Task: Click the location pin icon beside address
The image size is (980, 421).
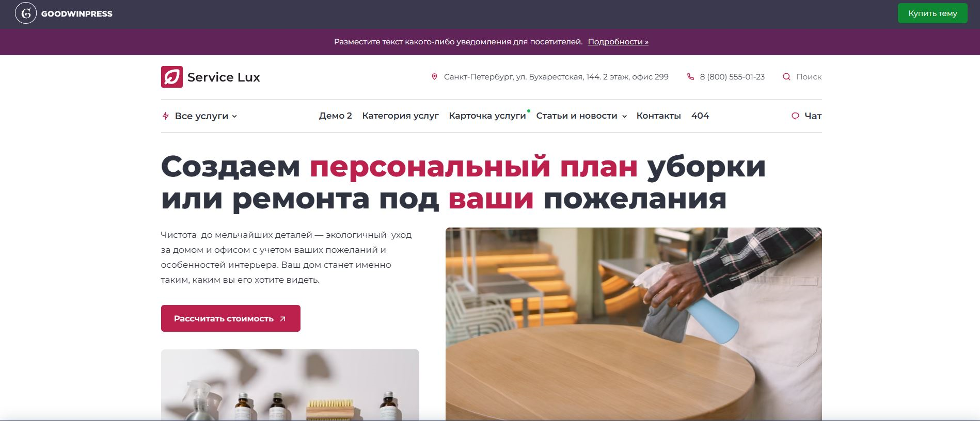Action: (x=434, y=77)
